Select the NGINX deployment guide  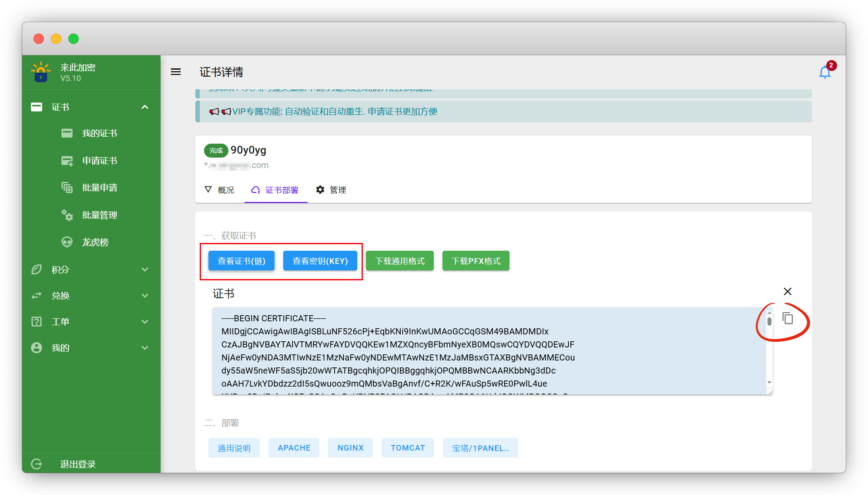point(350,448)
